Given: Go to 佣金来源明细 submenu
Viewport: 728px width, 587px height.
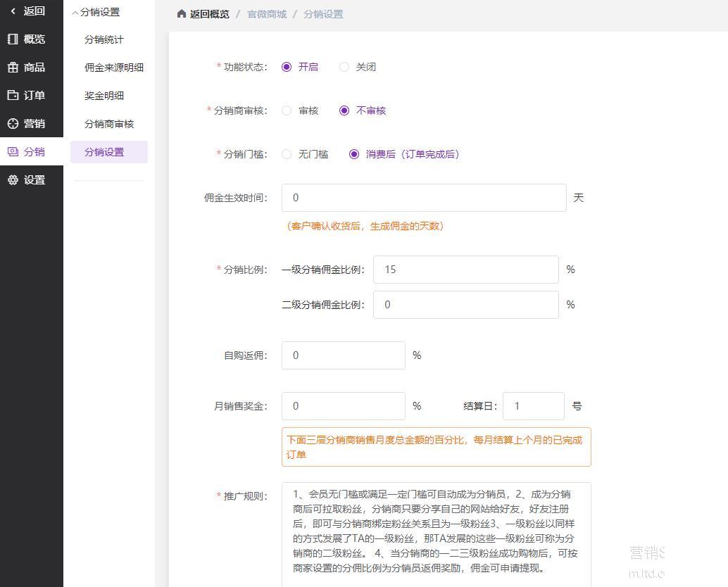Looking at the screenshot, I should [x=114, y=68].
